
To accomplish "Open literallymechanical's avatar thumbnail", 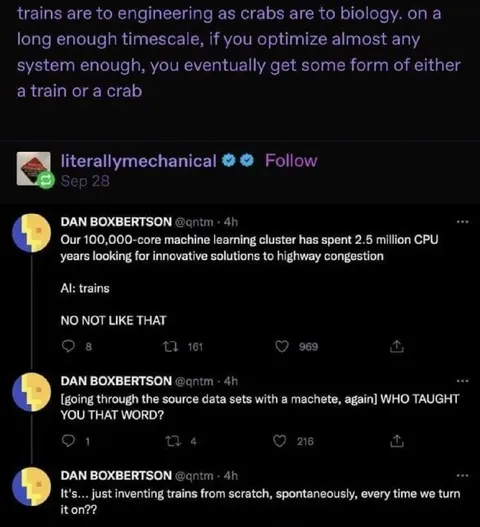I will point(34,168).
